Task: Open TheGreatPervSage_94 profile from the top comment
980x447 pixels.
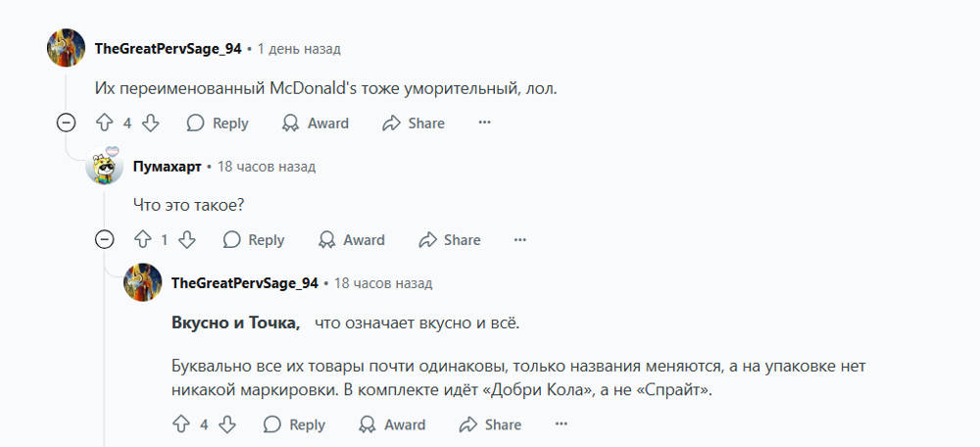Action: (x=168, y=48)
